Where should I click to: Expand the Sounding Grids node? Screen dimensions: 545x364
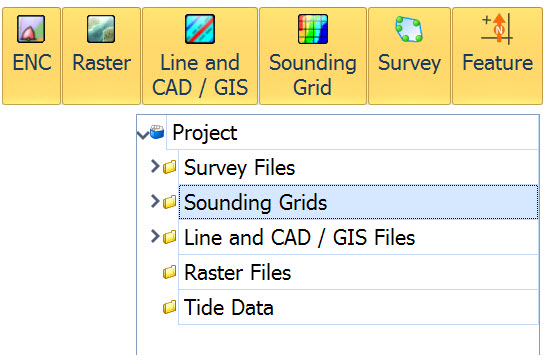coord(155,201)
